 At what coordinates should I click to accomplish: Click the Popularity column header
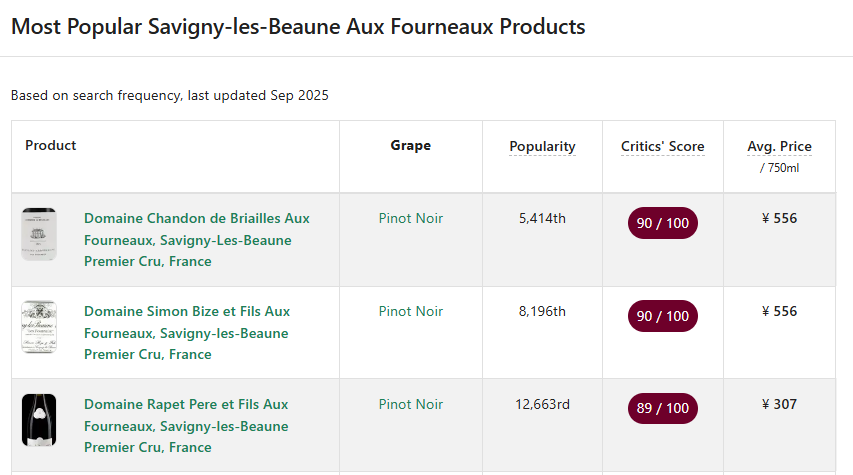coord(542,147)
